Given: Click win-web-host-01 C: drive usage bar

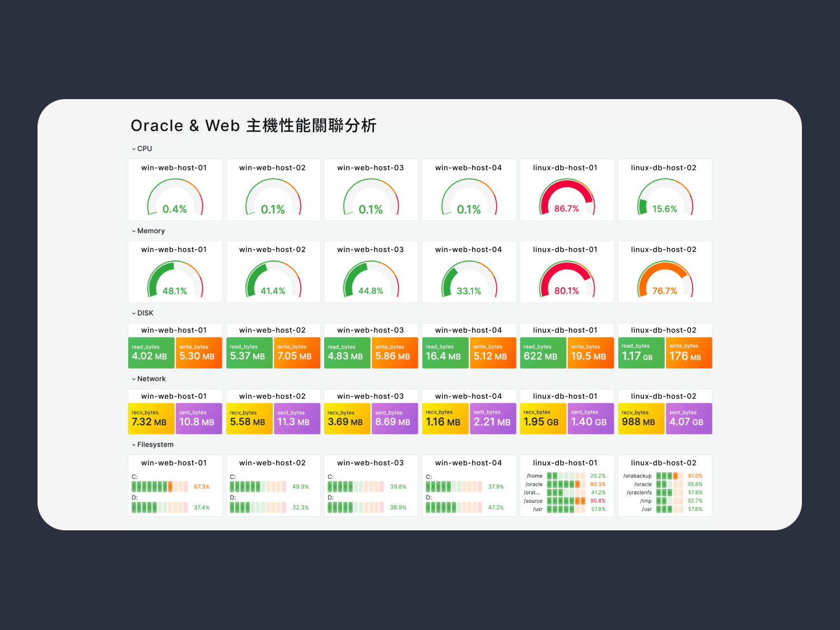Looking at the screenshot, I should point(160,487).
